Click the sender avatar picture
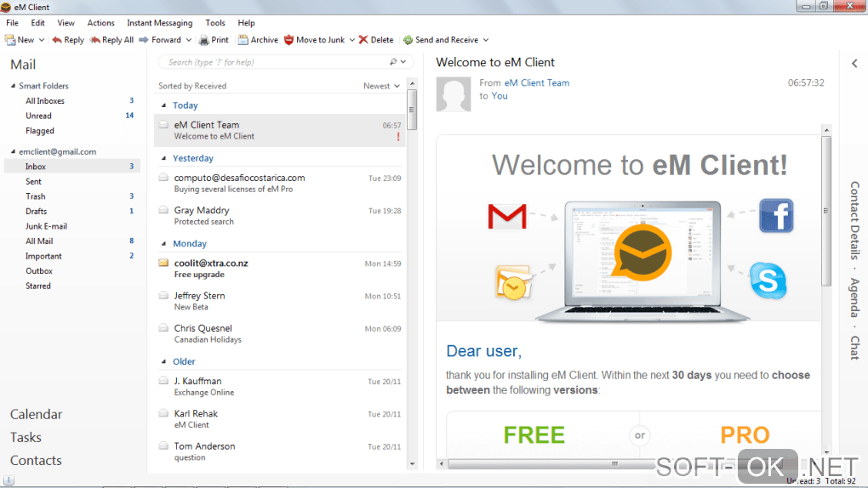This screenshot has height=488, width=868. tap(454, 94)
